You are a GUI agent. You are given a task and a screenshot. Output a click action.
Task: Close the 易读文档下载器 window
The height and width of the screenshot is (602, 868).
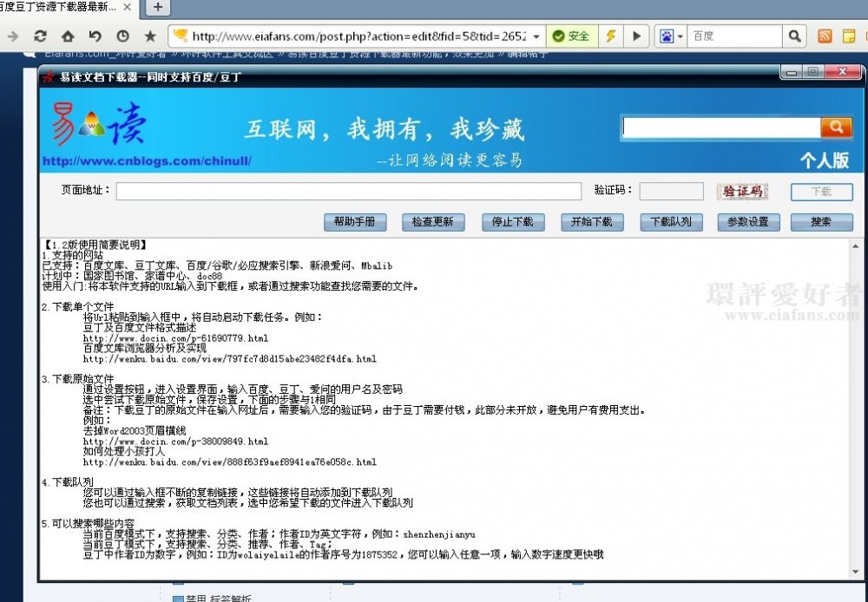click(x=843, y=72)
